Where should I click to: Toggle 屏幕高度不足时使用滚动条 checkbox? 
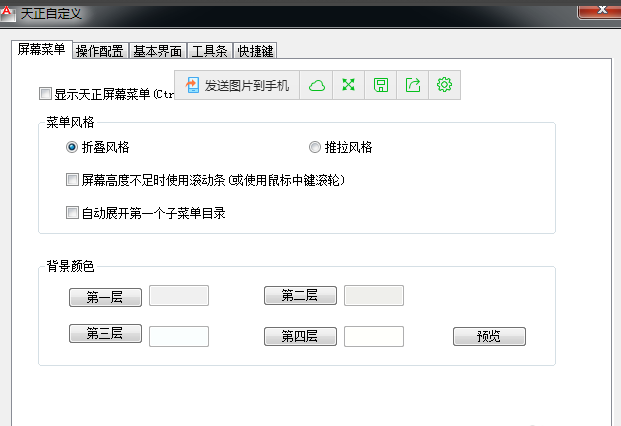(x=72, y=180)
